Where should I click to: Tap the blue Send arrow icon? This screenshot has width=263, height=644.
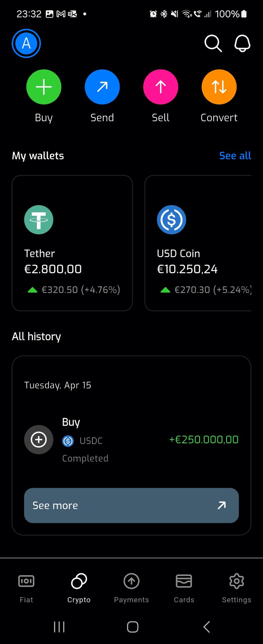point(102,87)
